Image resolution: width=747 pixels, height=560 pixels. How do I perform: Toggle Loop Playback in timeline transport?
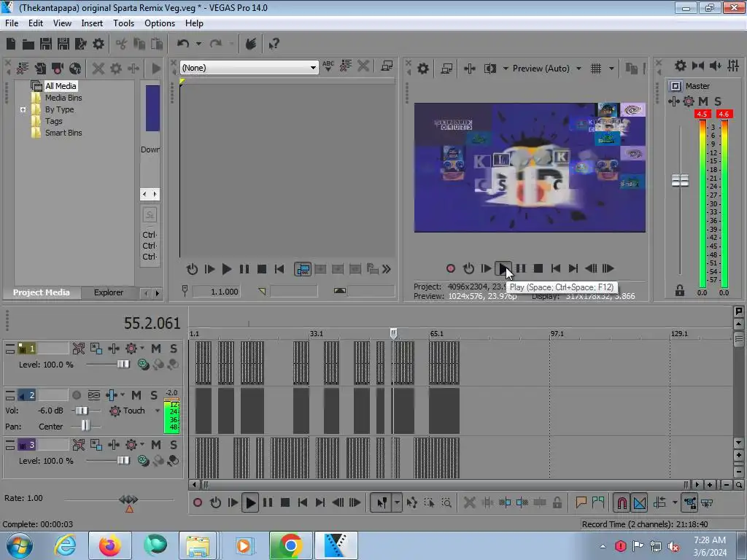215,502
